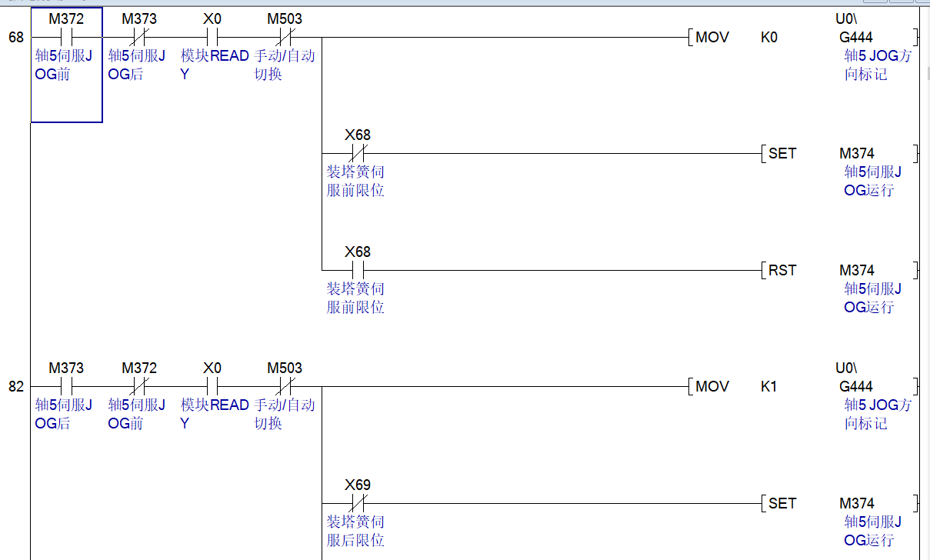Click step number 82 in the left margin
Image resolution: width=930 pixels, height=560 pixels.
pos(16,386)
